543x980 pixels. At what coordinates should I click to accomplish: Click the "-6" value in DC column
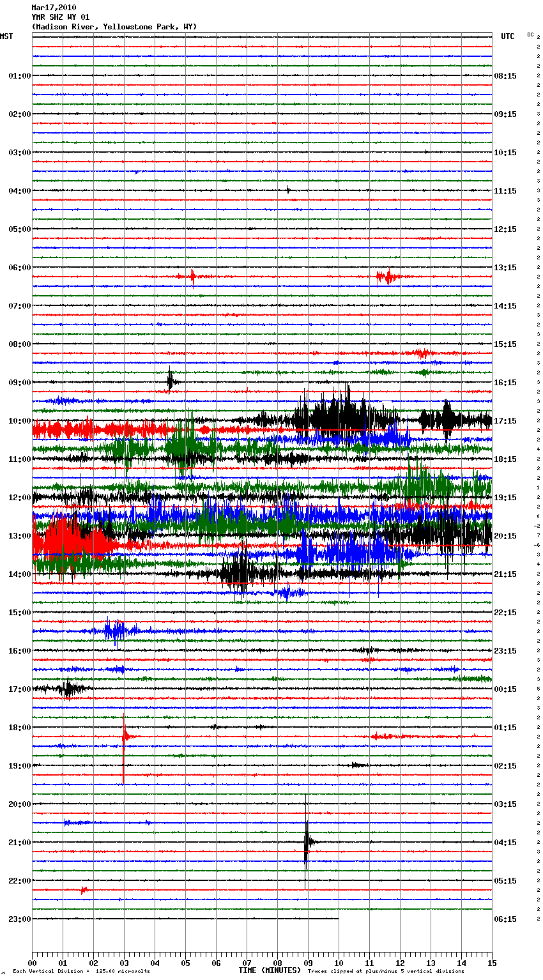click(537, 545)
